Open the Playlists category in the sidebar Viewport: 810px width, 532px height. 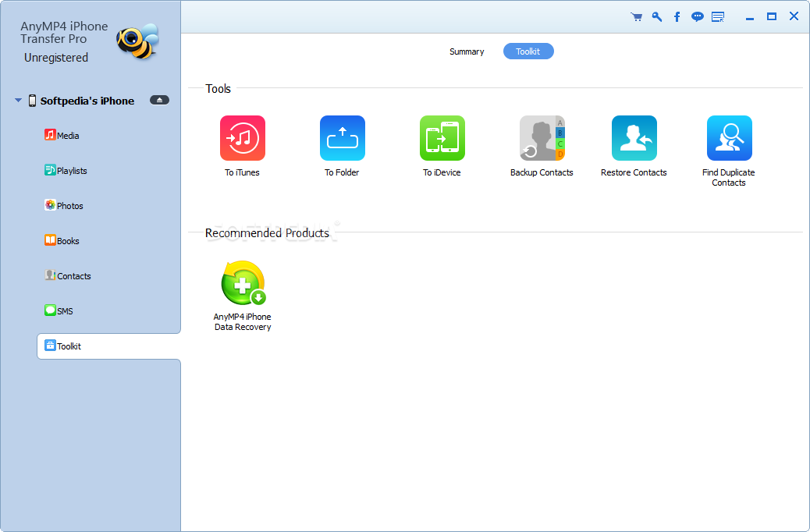coord(66,171)
